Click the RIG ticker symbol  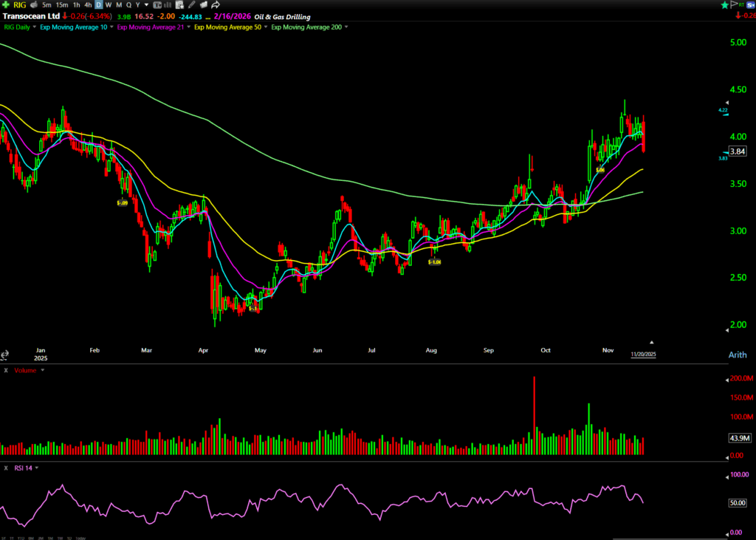(x=19, y=5)
